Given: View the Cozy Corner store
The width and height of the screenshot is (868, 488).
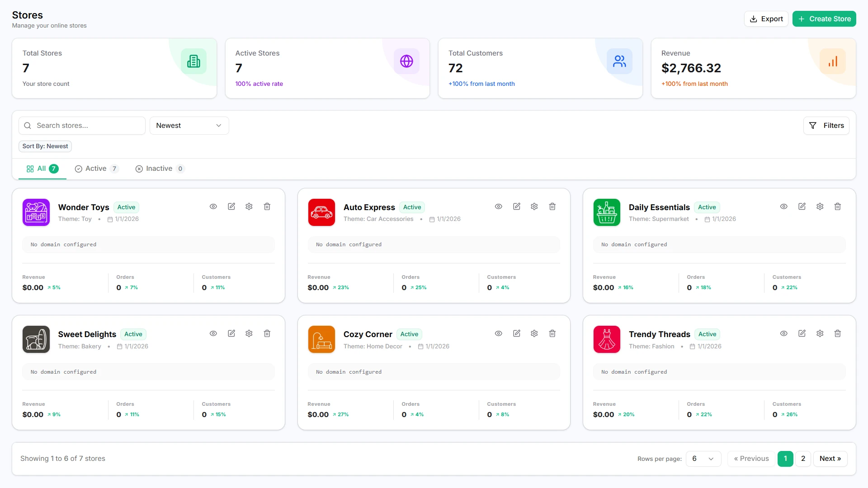Looking at the screenshot, I should pyautogui.click(x=499, y=333).
